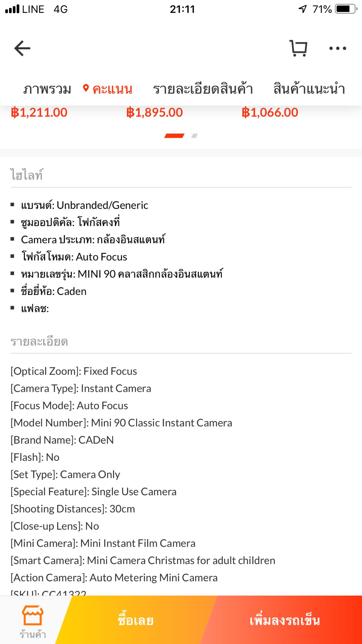Tap the location pin beside คะแนน
The image size is (362, 644).
click(x=86, y=88)
